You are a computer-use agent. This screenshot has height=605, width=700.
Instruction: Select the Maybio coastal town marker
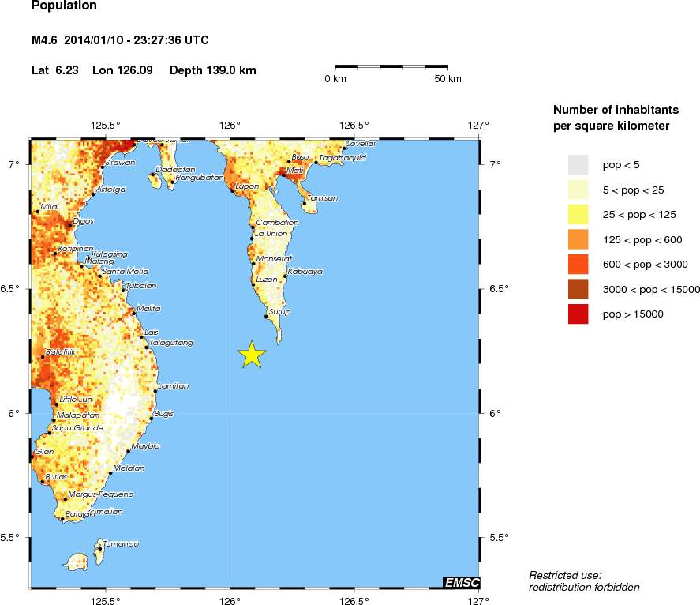(x=128, y=451)
